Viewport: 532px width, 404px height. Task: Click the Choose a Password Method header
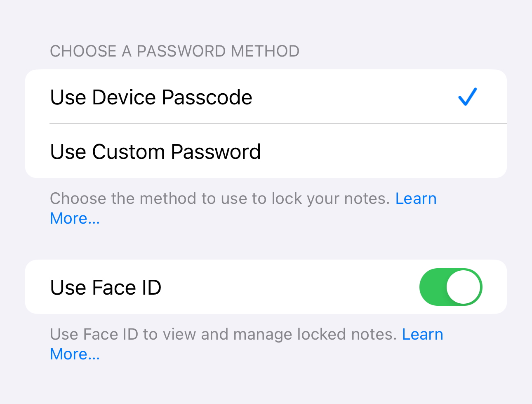tap(174, 51)
